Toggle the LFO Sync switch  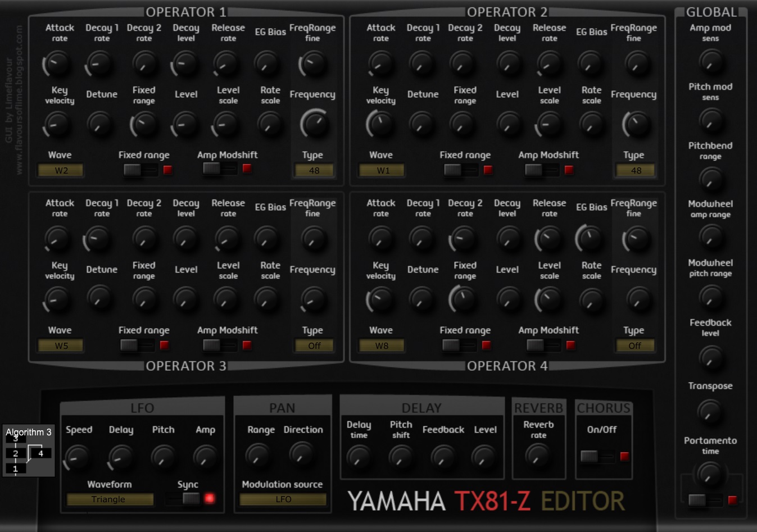pos(183,498)
